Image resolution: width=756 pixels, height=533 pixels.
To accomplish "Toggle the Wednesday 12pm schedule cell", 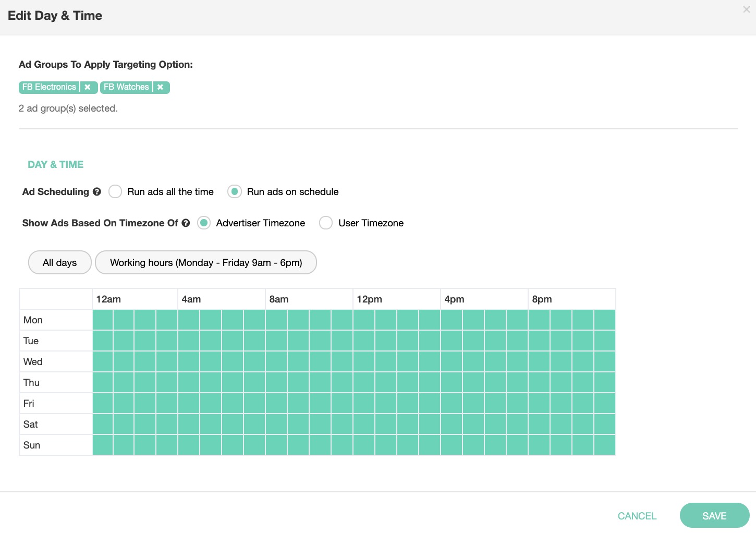I will (364, 361).
